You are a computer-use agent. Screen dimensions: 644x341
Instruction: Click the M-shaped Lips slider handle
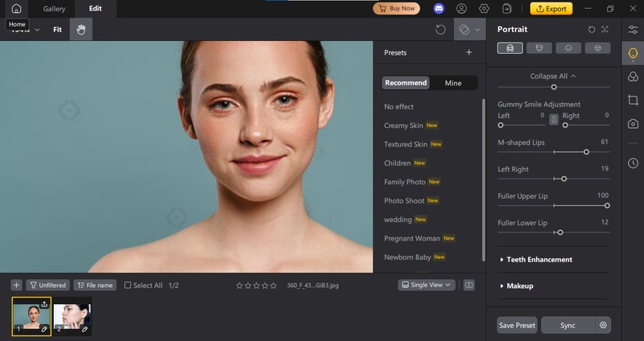coord(586,151)
